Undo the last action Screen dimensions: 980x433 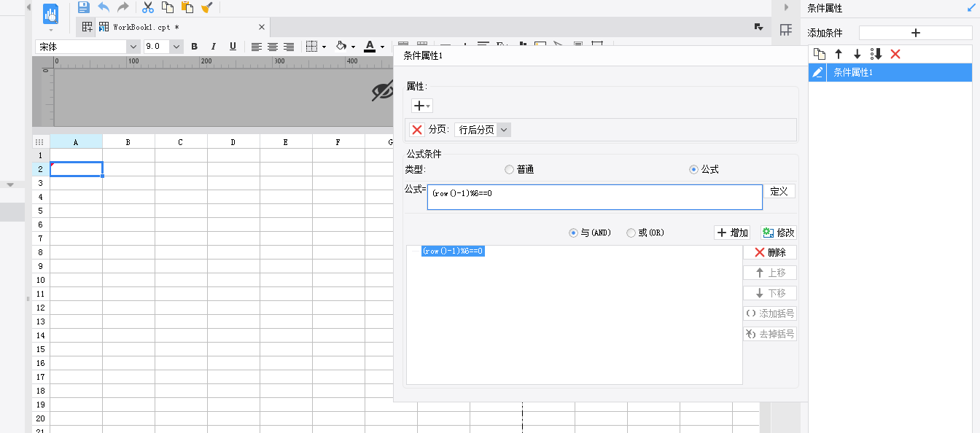pyautogui.click(x=104, y=7)
